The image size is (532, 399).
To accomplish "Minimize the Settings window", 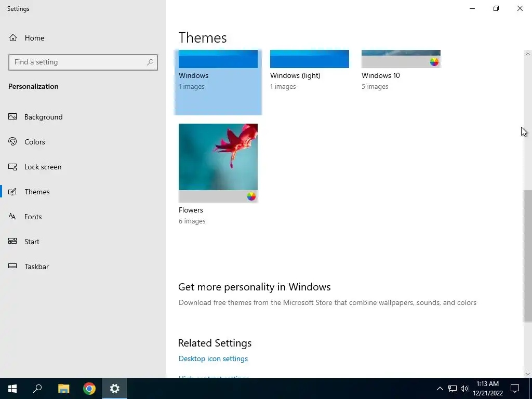I will (x=472, y=8).
